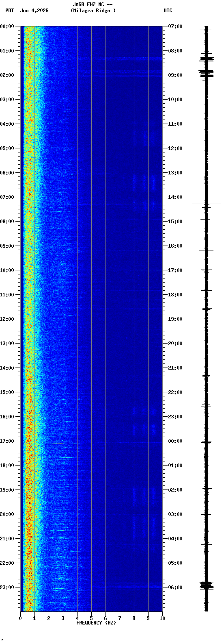Click the large seismogram spike after 14:00 UTC
Image resolution: width=224 pixels, height=644 pixels.
pos(206,204)
